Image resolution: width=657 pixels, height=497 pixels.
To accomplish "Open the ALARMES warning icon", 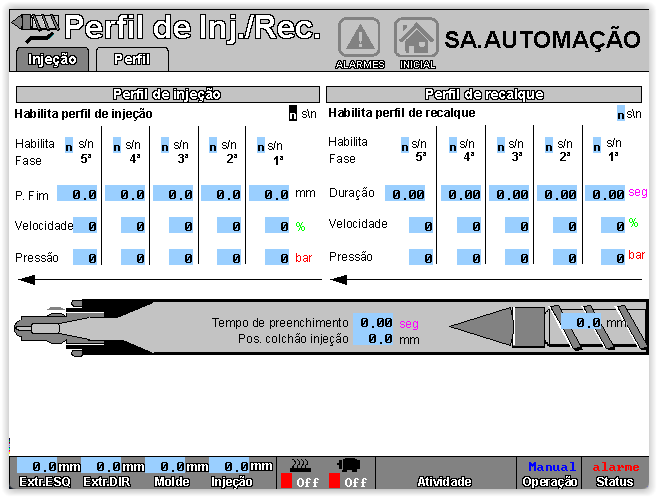I will pyautogui.click(x=358, y=38).
